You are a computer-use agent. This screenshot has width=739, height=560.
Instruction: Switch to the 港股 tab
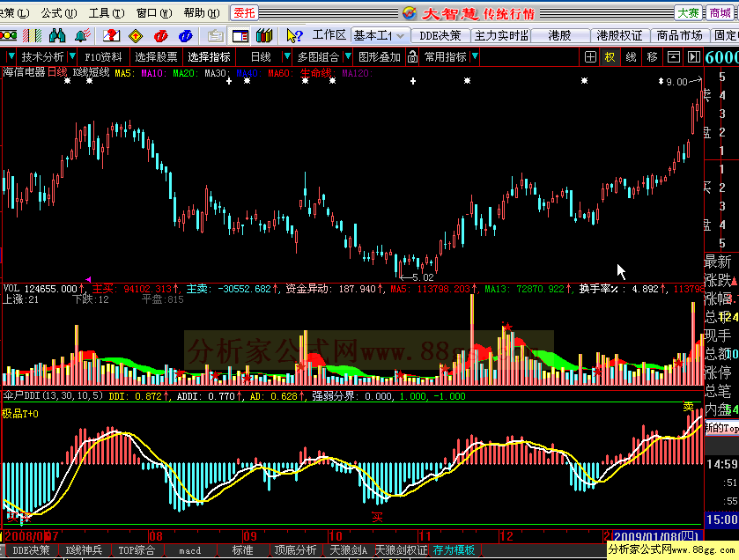click(560, 35)
